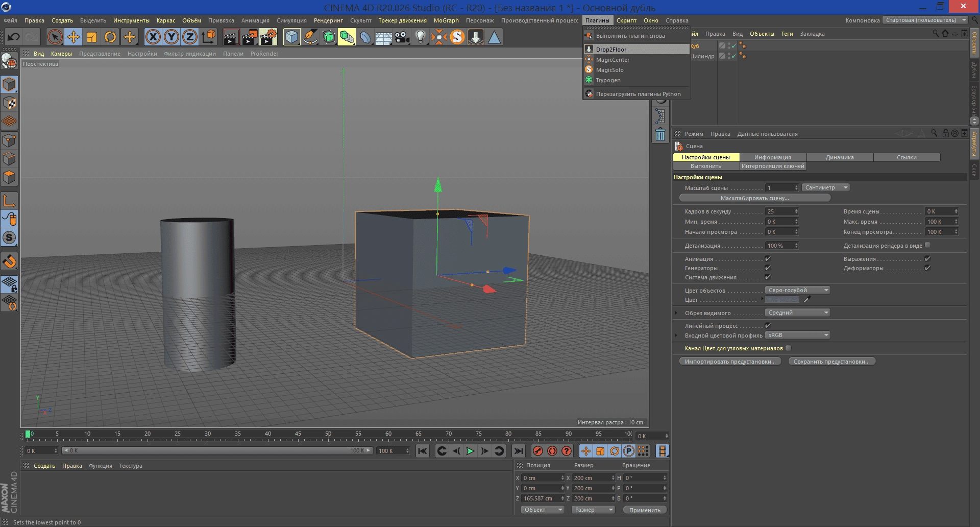Image resolution: width=980 pixels, height=527 pixels.
Task: Click the Drop2Floor toolbar icon
Action: point(476,37)
